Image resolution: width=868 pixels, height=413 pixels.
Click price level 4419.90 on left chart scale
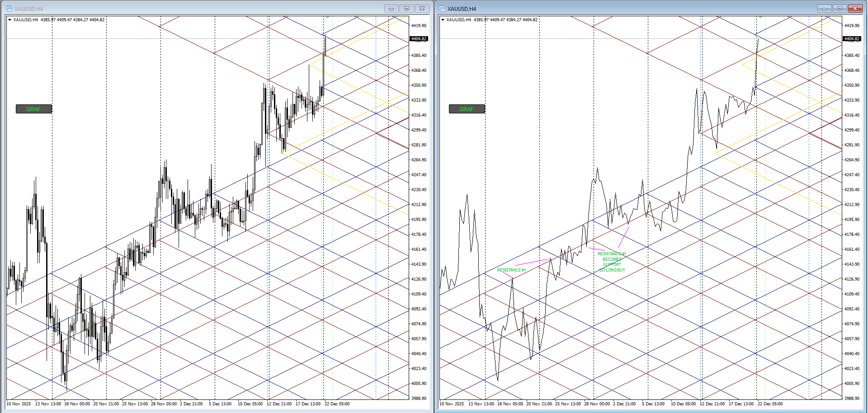pyautogui.click(x=419, y=26)
